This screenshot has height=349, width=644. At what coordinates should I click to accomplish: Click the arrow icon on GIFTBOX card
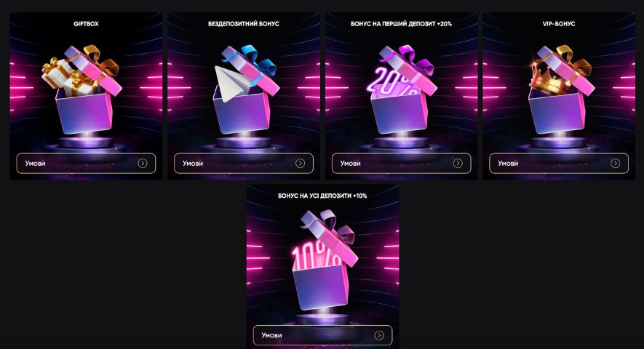(143, 164)
